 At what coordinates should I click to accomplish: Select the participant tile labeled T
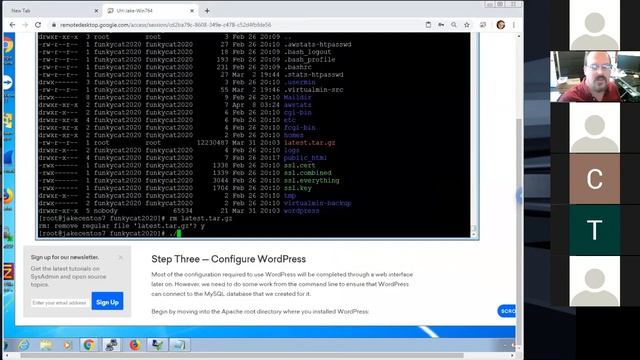tap(594, 230)
